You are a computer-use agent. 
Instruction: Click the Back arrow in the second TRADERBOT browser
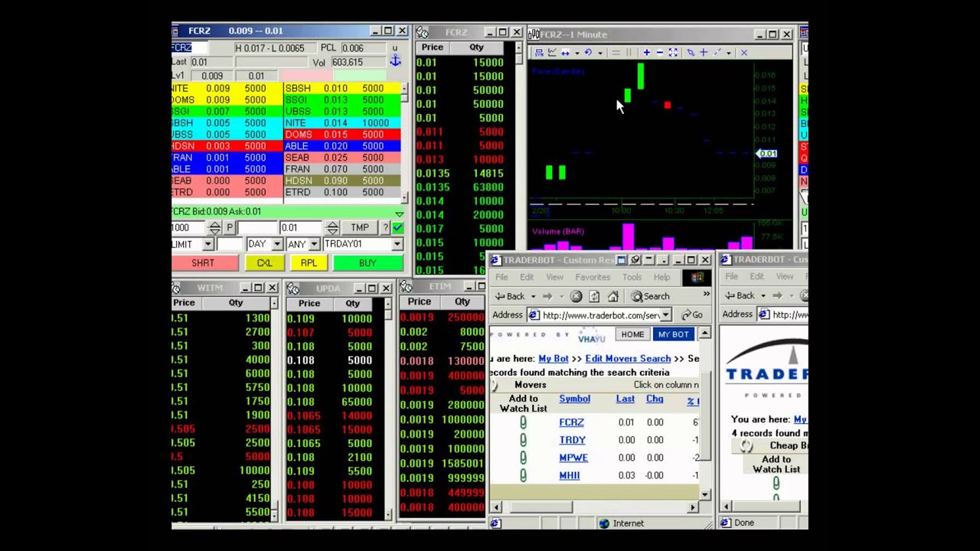tap(740, 295)
